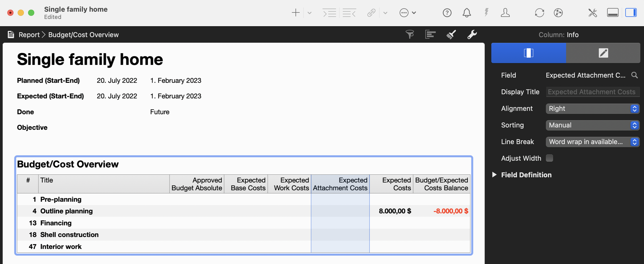The height and width of the screenshot is (264, 644).
Task: Expand the Field Definition section
Action: point(494,175)
